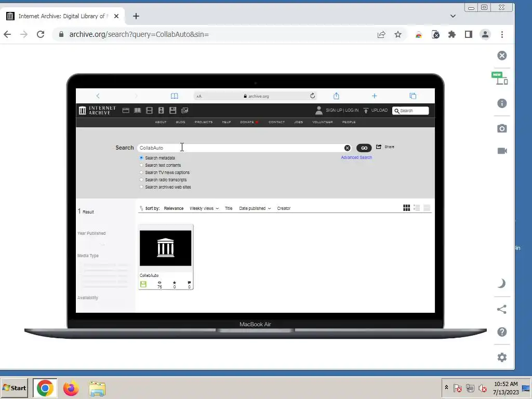This screenshot has height=399, width=532.
Task: Click the GO search button
Action: (x=364, y=148)
